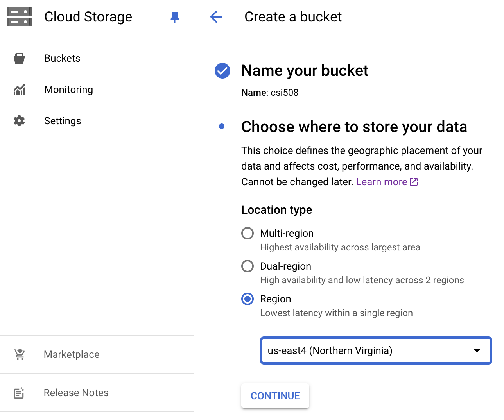Click the CONTINUE button
The height and width of the screenshot is (420, 504).
click(x=275, y=396)
